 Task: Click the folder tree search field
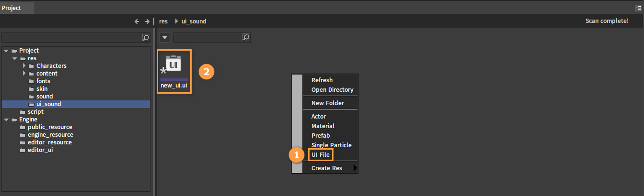72,37
